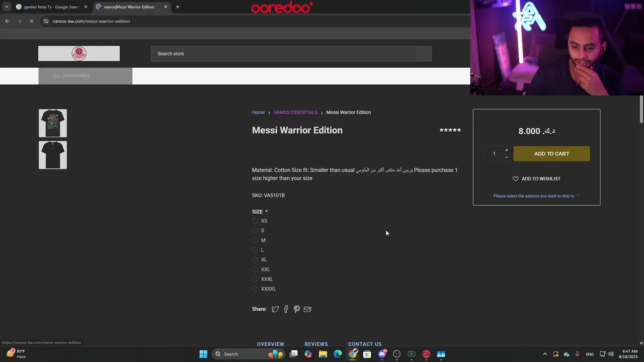
Task: Open the OBS Studio taskbar icon
Action: pyautogui.click(x=397, y=354)
